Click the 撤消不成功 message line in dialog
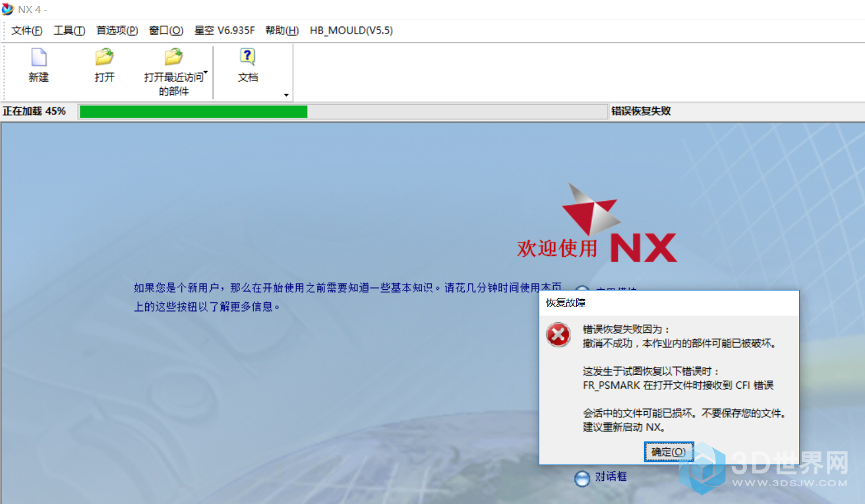Screen dimensions: 865x504 coord(680,343)
